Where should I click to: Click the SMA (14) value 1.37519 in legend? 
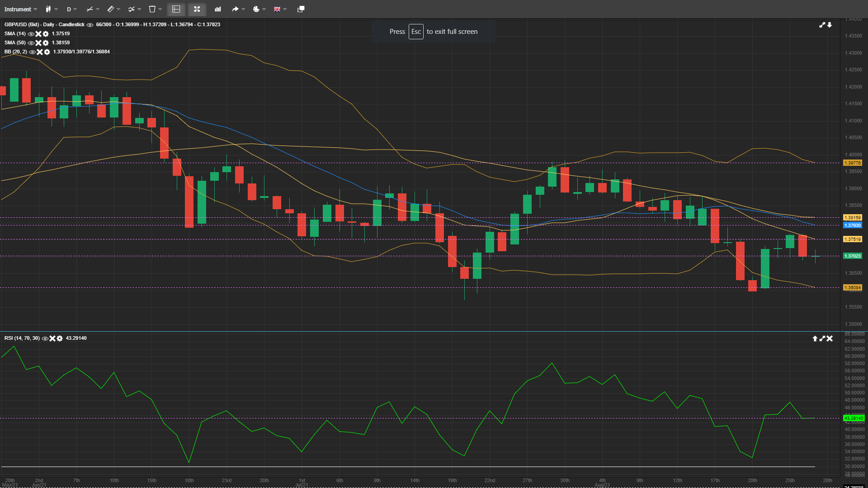[61, 33]
